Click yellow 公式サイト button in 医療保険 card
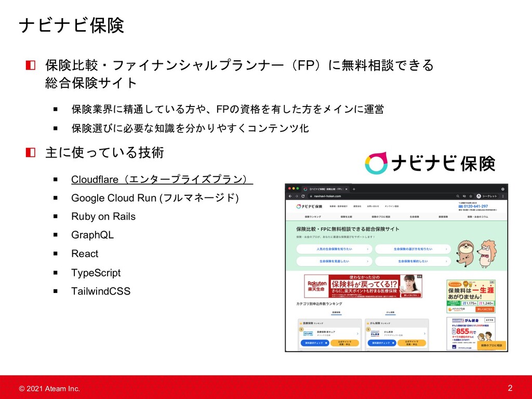This screenshot has height=399, width=532. point(345,343)
